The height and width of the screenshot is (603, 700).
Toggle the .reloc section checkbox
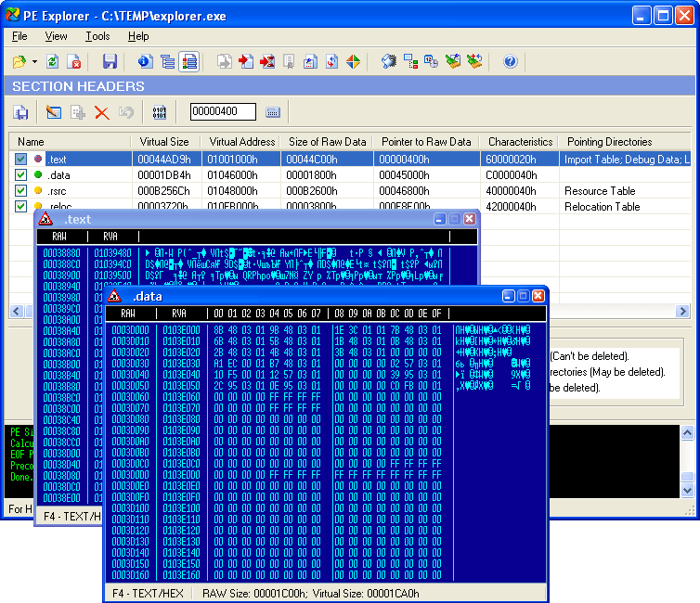point(20,206)
